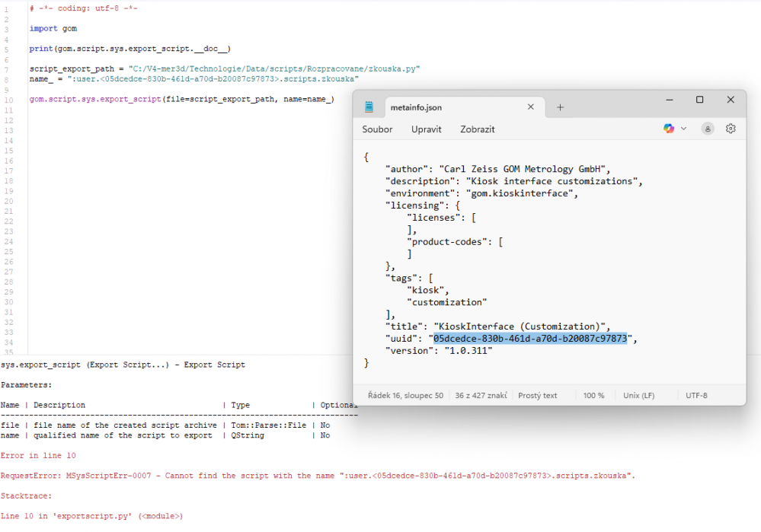The height and width of the screenshot is (532, 761).
Task: Click the 100 % zoom level indicator
Action: click(x=593, y=396)
